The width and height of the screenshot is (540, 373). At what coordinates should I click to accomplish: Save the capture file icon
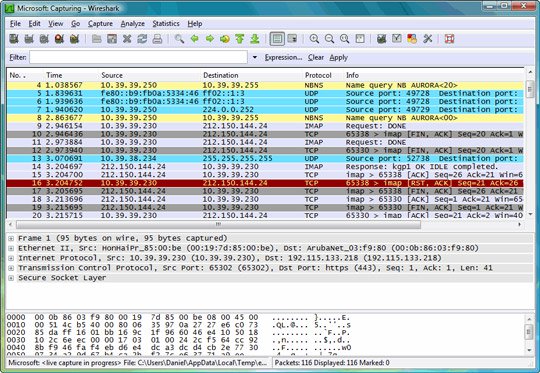(x=112, y=39)
